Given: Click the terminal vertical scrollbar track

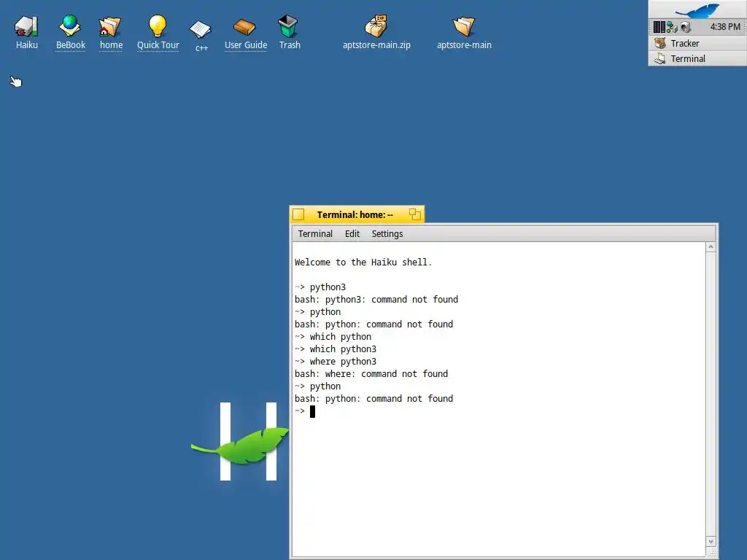Looking at the screenshot, I should point(711,394).
